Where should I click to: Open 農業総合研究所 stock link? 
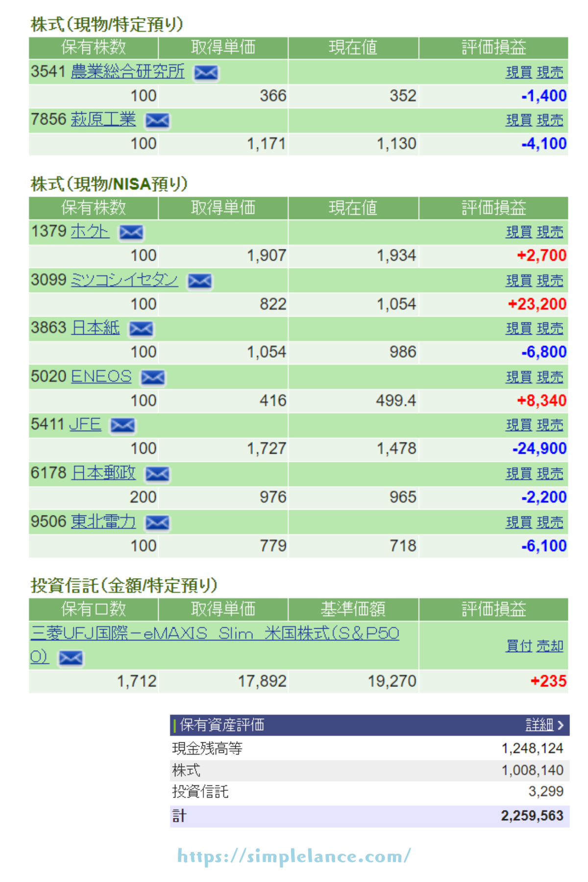[x=128, y=72]
